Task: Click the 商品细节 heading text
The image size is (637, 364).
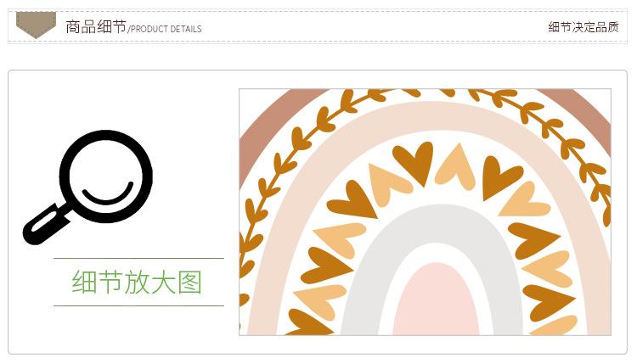Action: coord(96,27)
